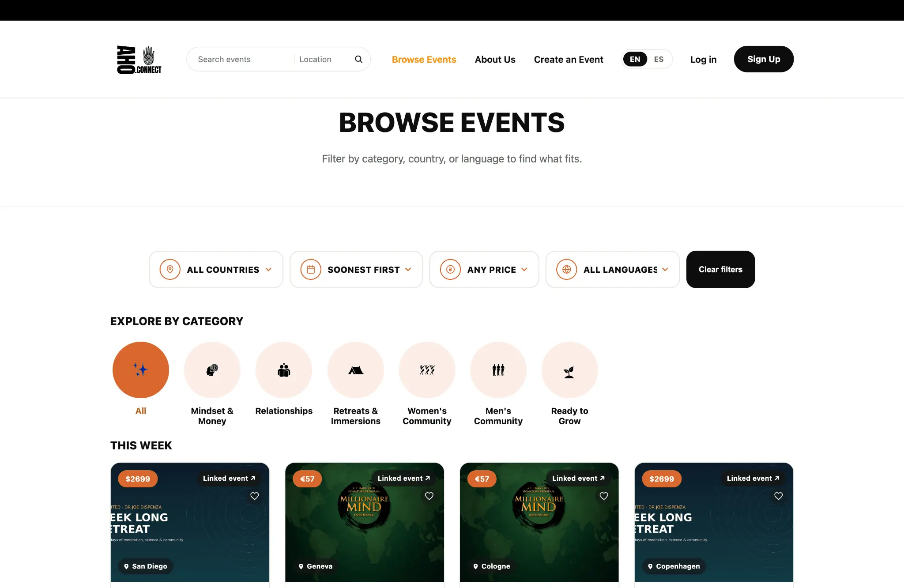Click the Geneva location tag
Viewport: 904px width, 588px height.
pyautogui.click(x=316, y=566)
